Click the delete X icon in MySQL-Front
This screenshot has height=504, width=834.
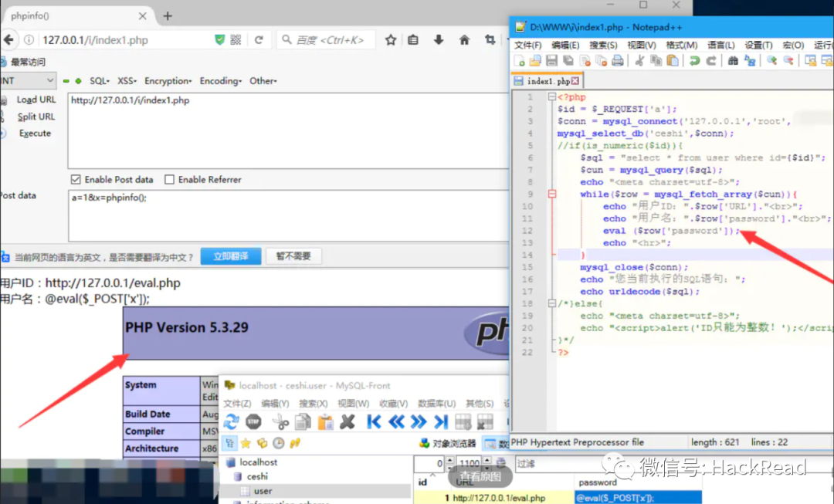point(347,421)
